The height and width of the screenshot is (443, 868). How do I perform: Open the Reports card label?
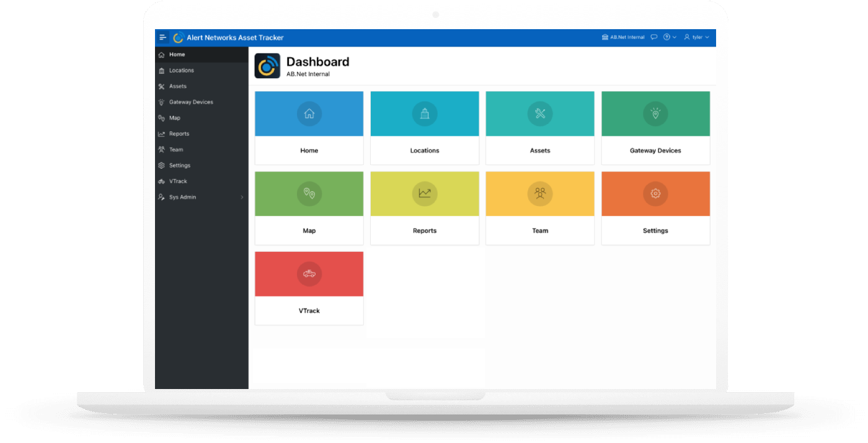click(425, 231)
